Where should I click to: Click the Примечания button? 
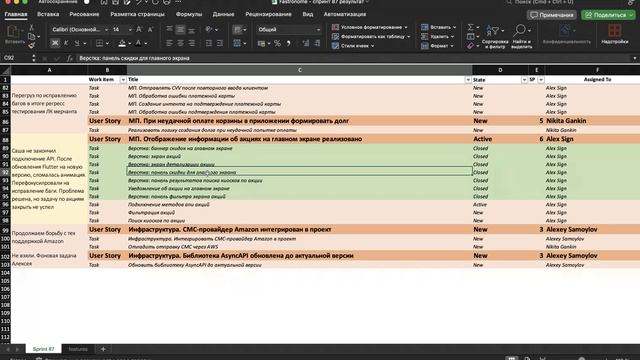click(551, 15)
